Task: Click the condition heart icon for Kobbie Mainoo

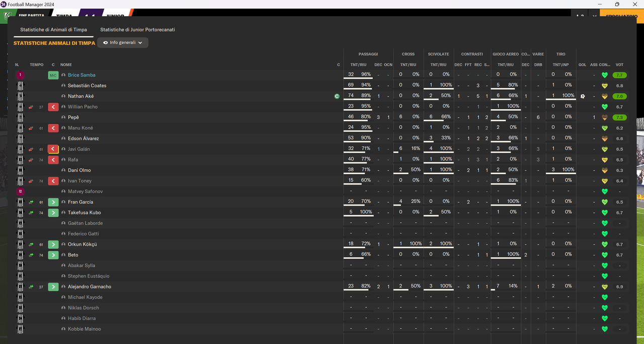Action: [605, 329]
